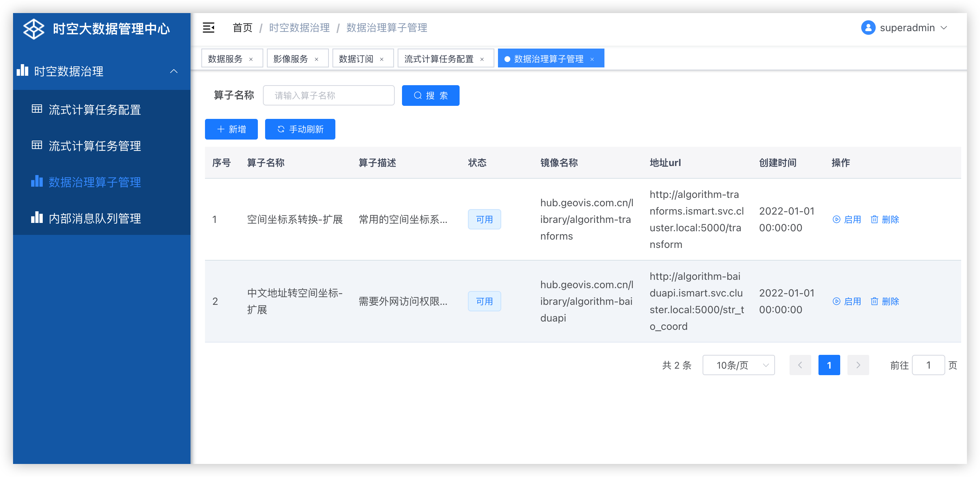Click the app logo icon in sidebar

tap(33, 29)
